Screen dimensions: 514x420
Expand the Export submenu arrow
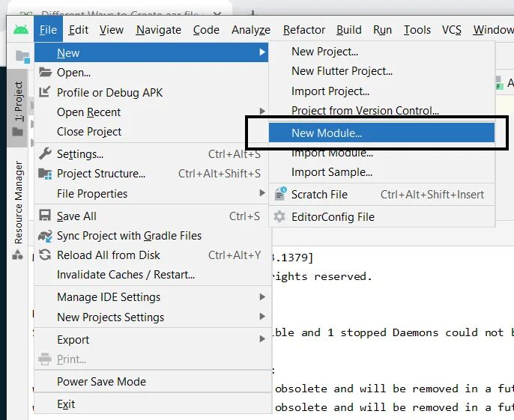262,339
